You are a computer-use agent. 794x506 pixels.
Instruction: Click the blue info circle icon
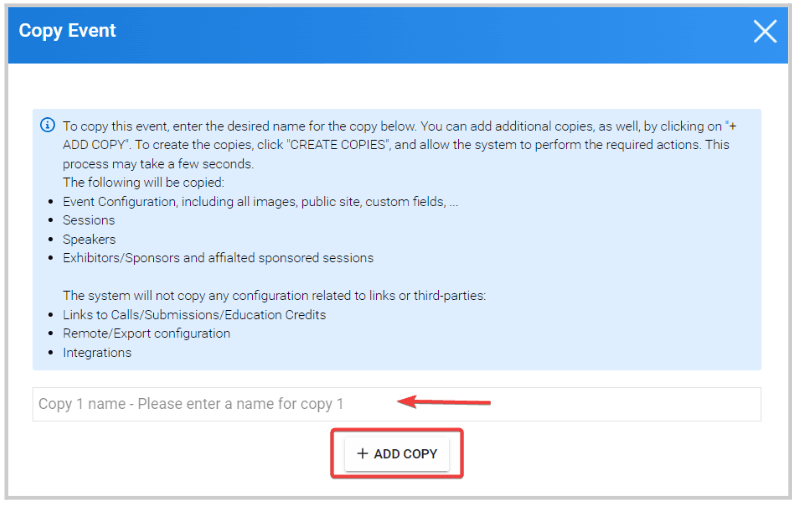48,125
